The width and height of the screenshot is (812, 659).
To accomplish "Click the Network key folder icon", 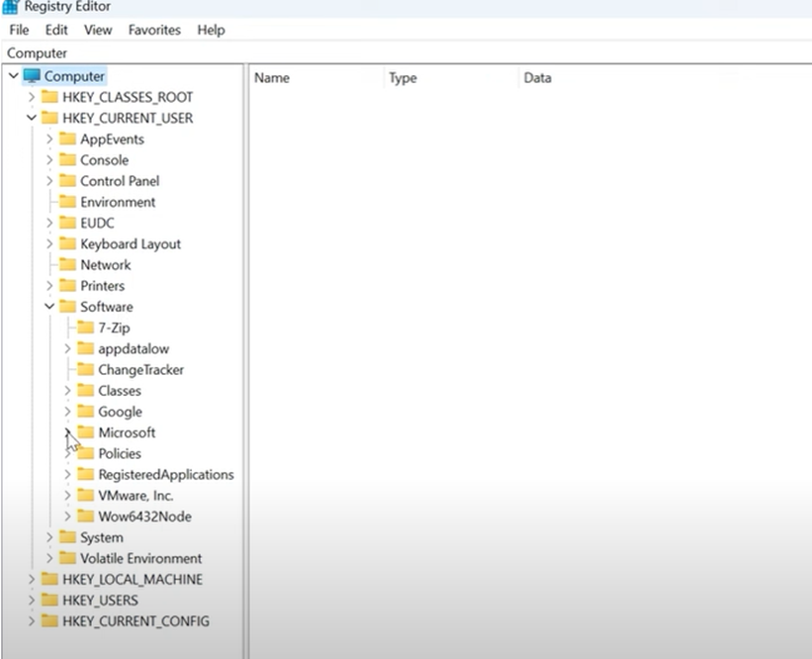I will click(x=69, y=264).
